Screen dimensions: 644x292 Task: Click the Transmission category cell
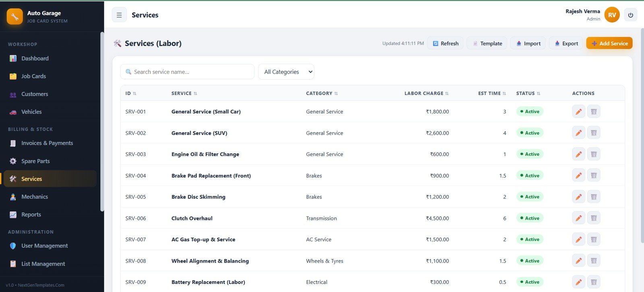click(321, 218)
